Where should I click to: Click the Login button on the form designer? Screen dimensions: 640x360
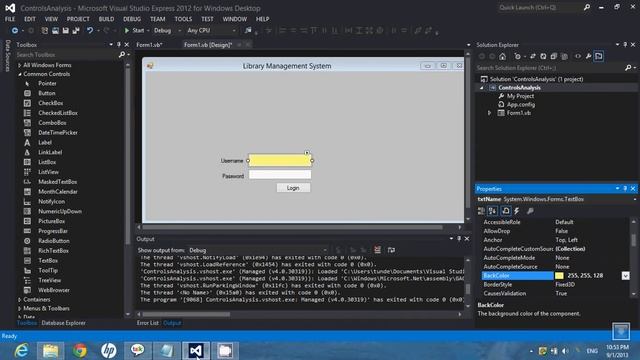pyautogui.click(x=293, y=188)
